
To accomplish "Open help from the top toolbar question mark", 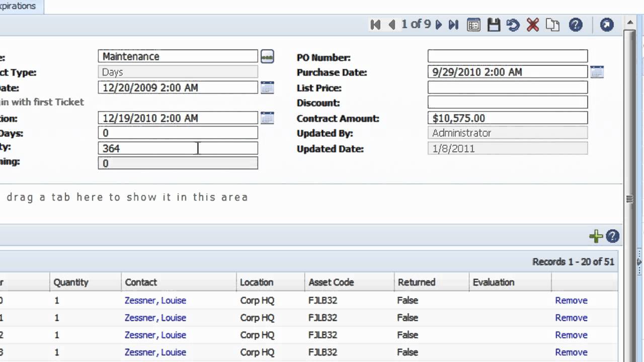I will (576, 25).
